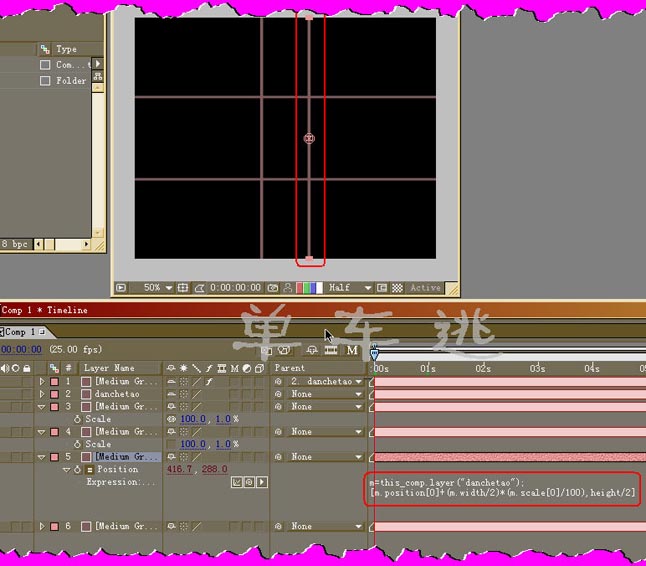The image size is (646, 566).
Task: Click the Parent column header
Action: 289,368
